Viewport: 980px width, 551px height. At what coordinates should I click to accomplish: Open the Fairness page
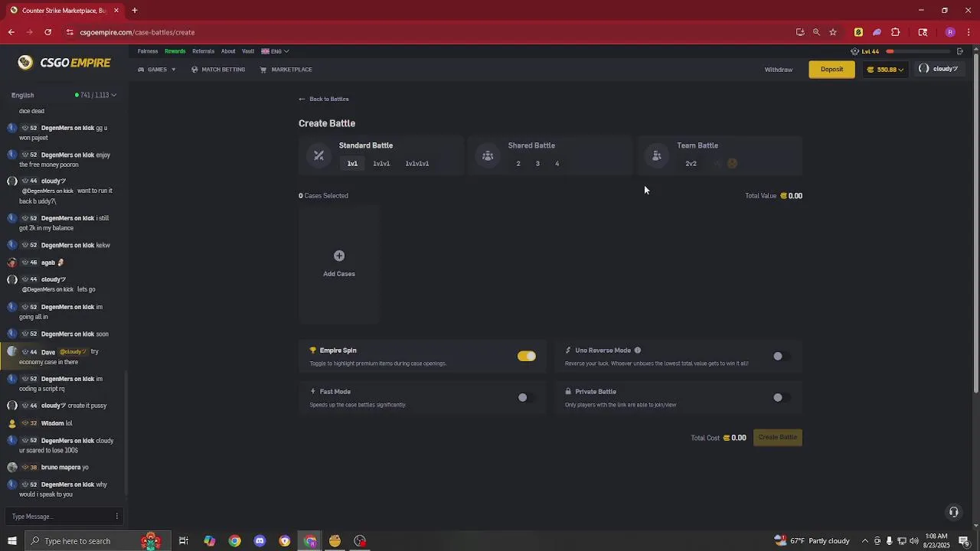click(148, 51)
